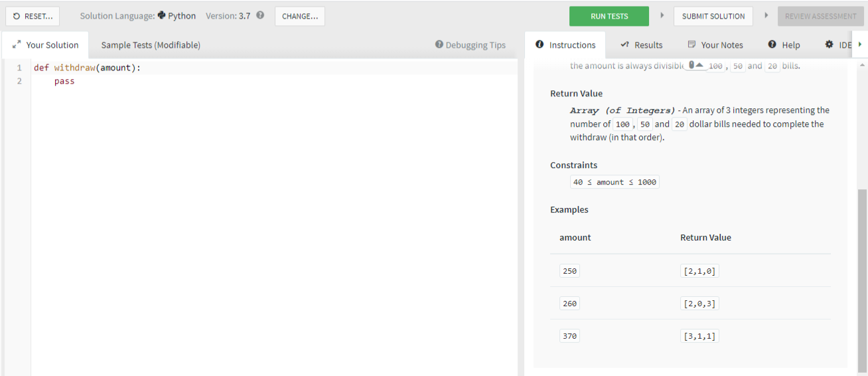Click the 'Examples' heading
The width and height of the screenshot is (868, 376).
(x=569, y=210)
